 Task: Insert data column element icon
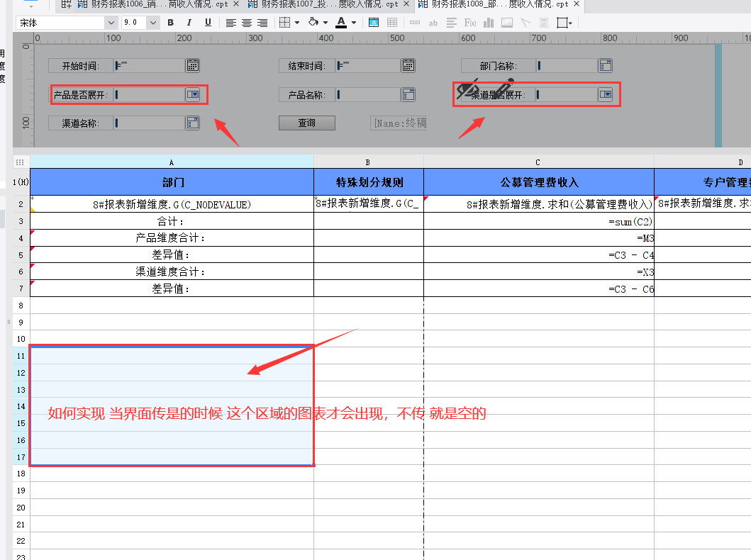(415, 23)
